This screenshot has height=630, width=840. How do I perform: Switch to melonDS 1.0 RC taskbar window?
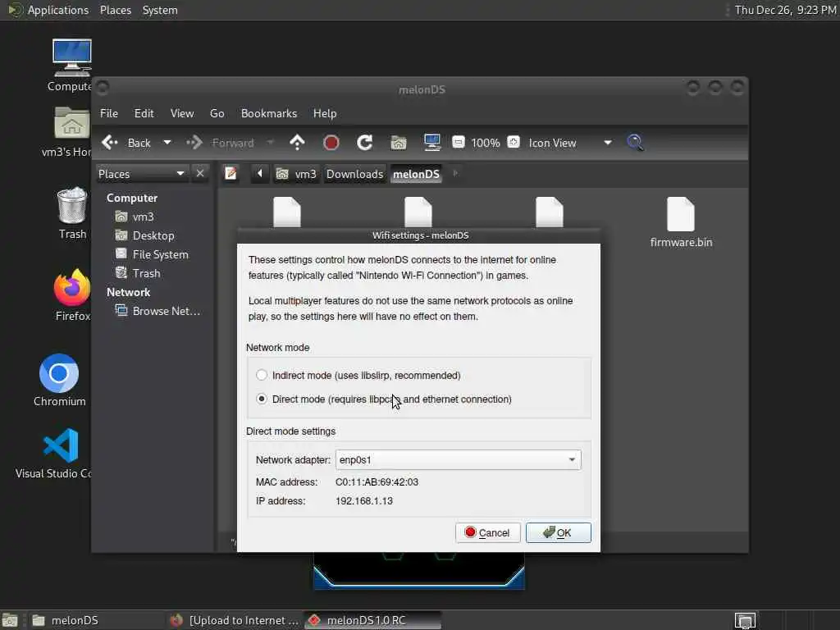[x=373, y=620]
